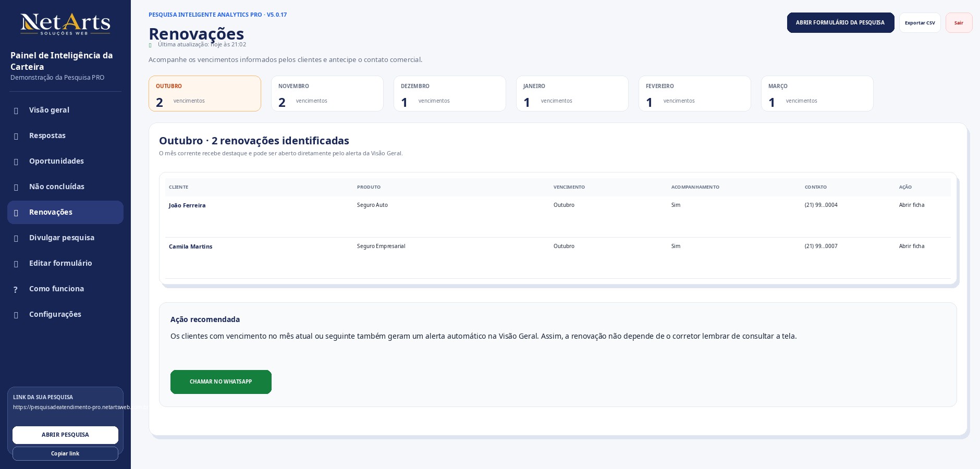This screenshot has width=980, height=469.
Task: Click the Sair logout button
Action: 959,23
